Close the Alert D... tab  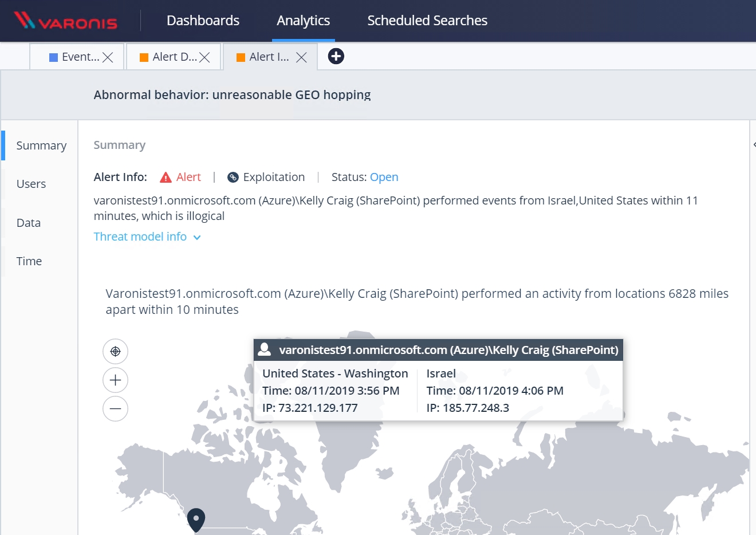pos(204,57)
